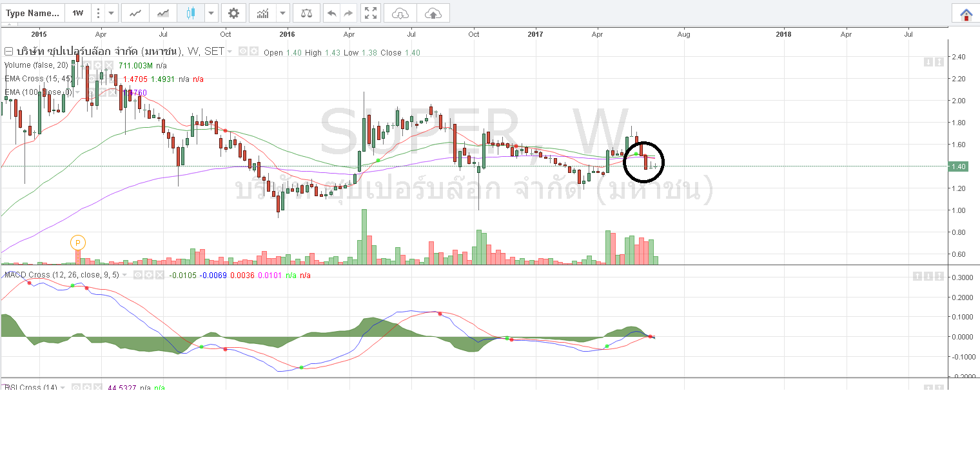Toggle EMA Cross visibility eye

(x=92, y=79)
